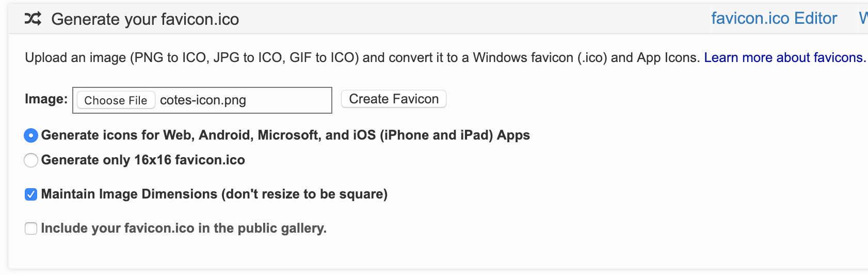Click the Upload an image description sentence
This screenshot has height=275, width=868.
(x=191, y=57)
